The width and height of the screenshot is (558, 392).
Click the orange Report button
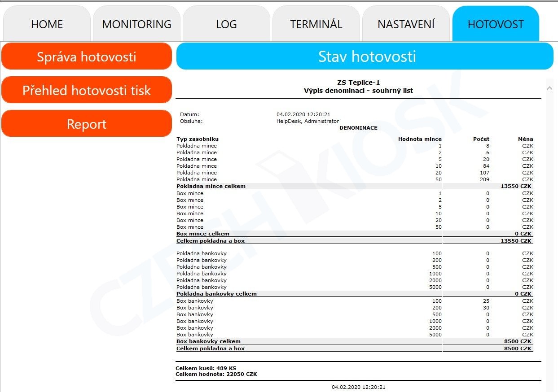click(x=87, y=124)
